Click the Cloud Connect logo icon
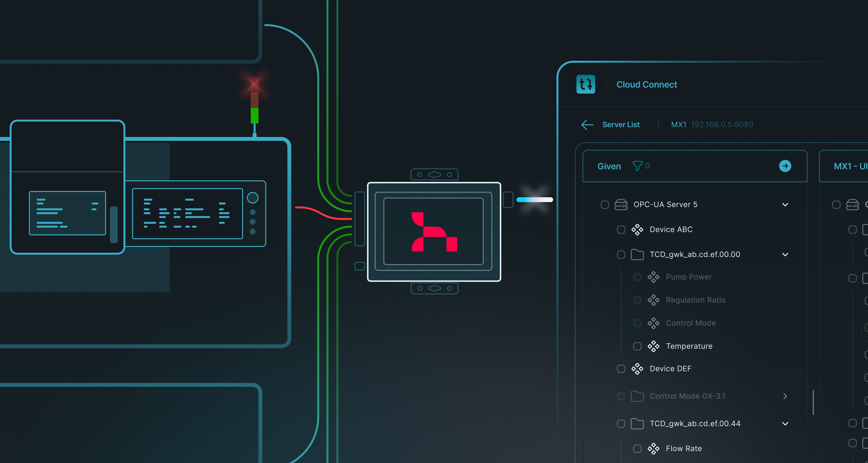Image resolution: width=868 pixels, height=463 pixels. click(x=586, y=84)
